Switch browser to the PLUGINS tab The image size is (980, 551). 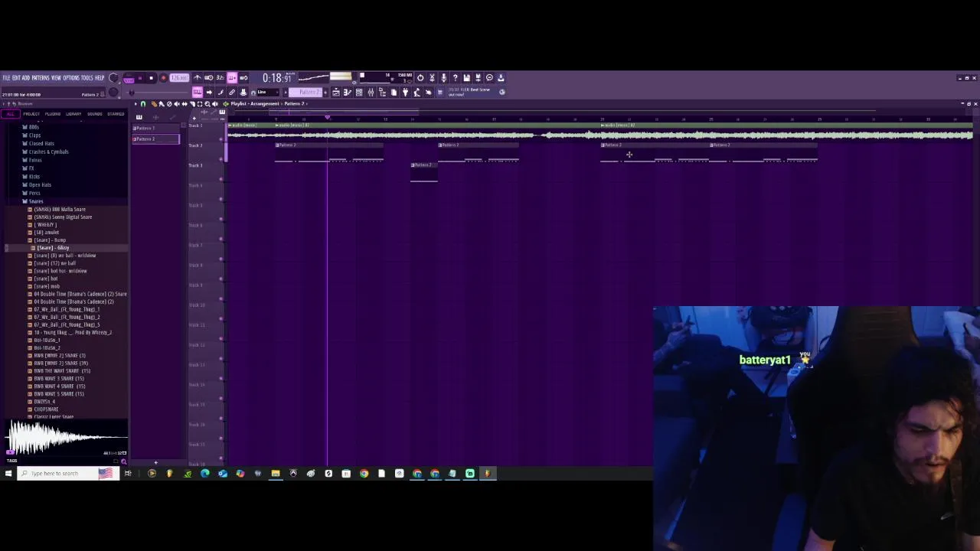pos(53,114)
